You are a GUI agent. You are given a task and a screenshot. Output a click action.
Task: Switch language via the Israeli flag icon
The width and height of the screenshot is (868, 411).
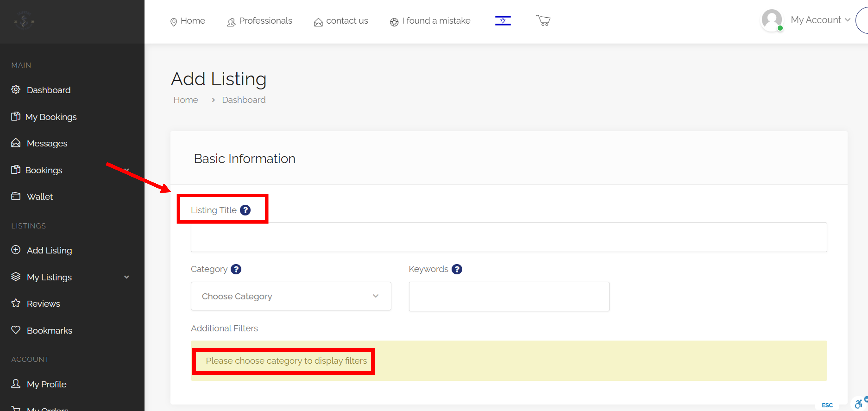point(502,21)
